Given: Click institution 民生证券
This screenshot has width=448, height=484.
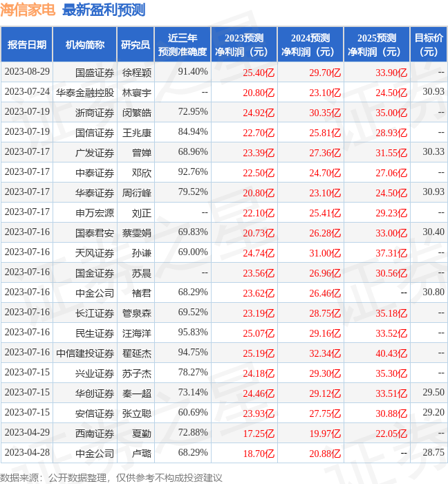Looking at the screenshot, I should coord(95,333).
